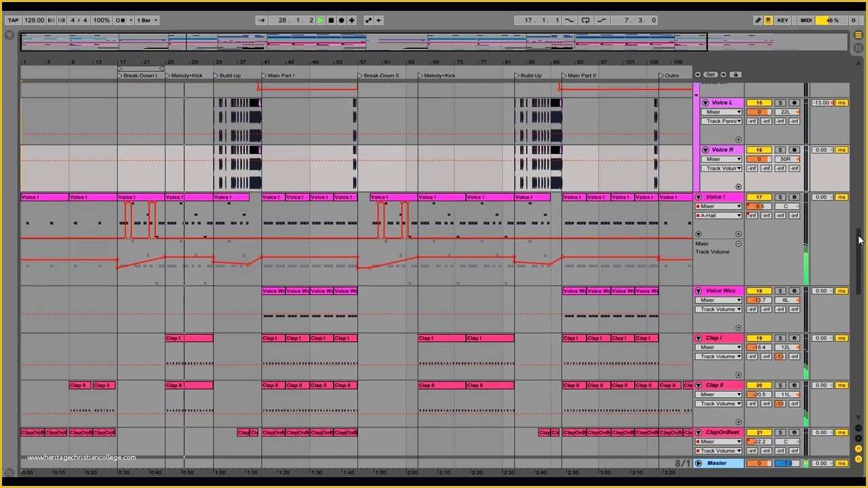Jump to Melody+Kick locator near bar 25
The height and width of the screenshot is (488, 868).
[184, 76]
